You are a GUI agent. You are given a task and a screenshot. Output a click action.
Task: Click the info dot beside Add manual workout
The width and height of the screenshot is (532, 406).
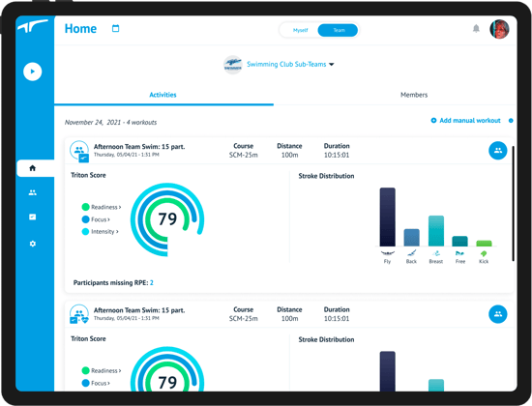point(511,121)
